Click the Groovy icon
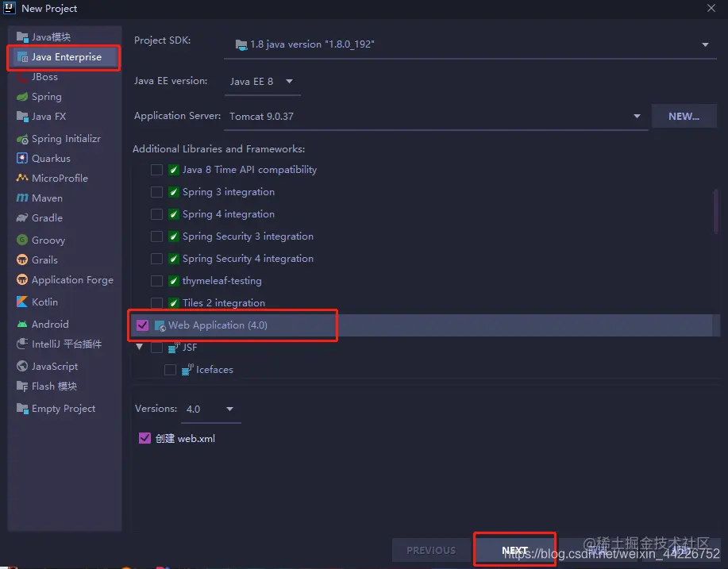This screenshot has height=569, width=728. 22,240
